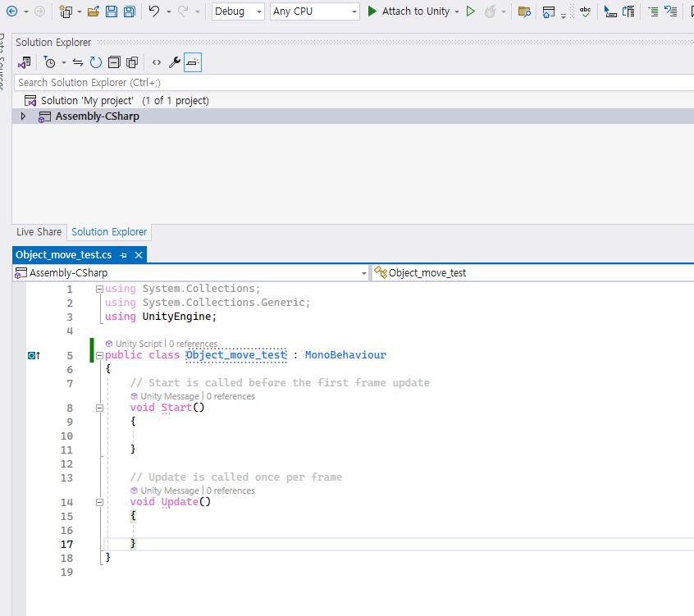
Task: Toggle Show All Files in Solution Explorer
Action: [x=131, y=62]
